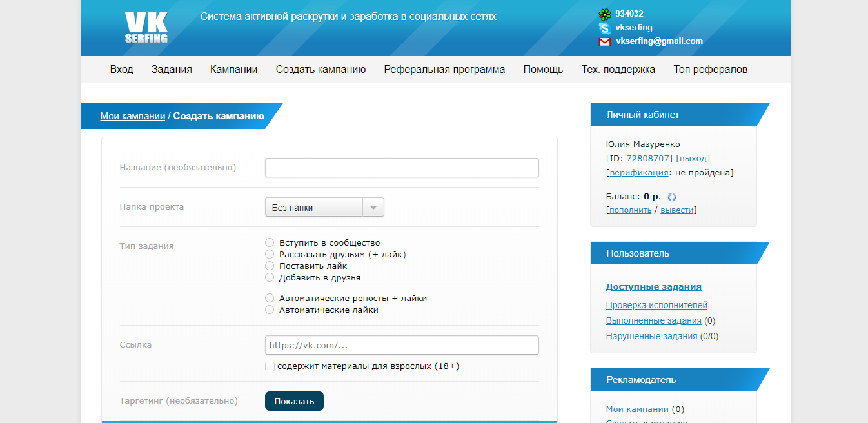Select 'Вступить в сообщество' option

270,242
